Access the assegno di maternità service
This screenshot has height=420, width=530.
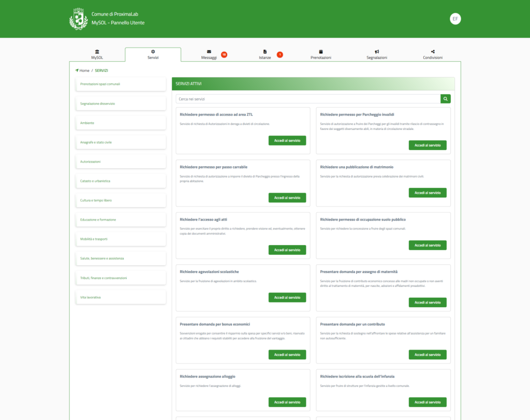428,302
